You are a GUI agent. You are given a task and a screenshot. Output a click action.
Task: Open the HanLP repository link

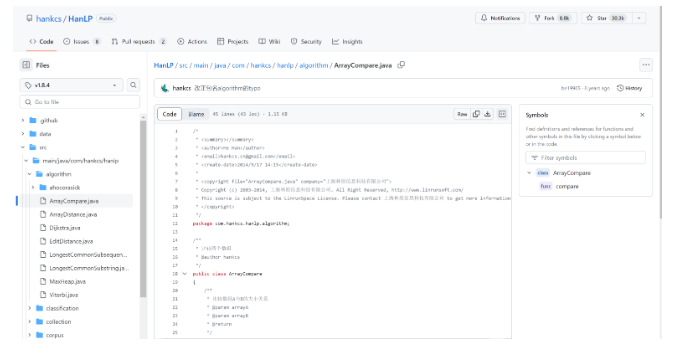pyautogui.click(x=80, y=18)
